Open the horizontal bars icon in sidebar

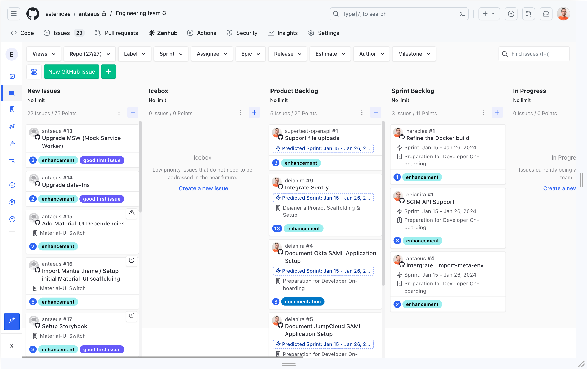12,143
